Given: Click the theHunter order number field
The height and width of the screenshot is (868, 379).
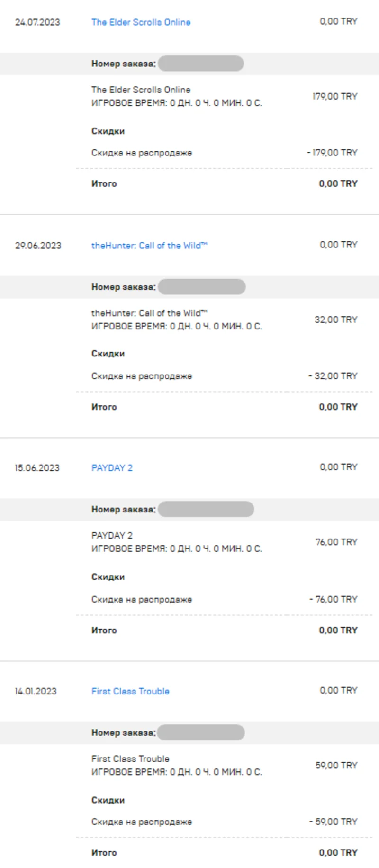Looking at the screenshot, I should click(201, 287).
